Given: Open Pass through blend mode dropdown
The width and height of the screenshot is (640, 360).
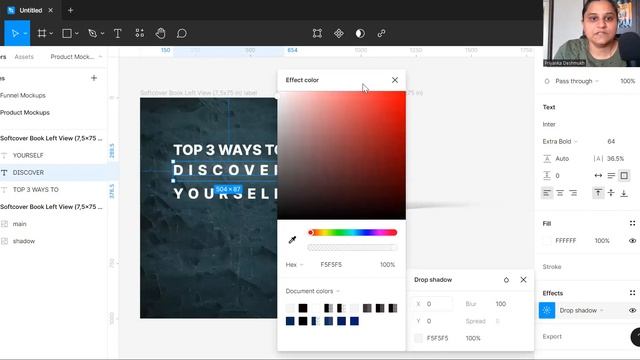Looking at the screenshot, I should pos(577,81).
